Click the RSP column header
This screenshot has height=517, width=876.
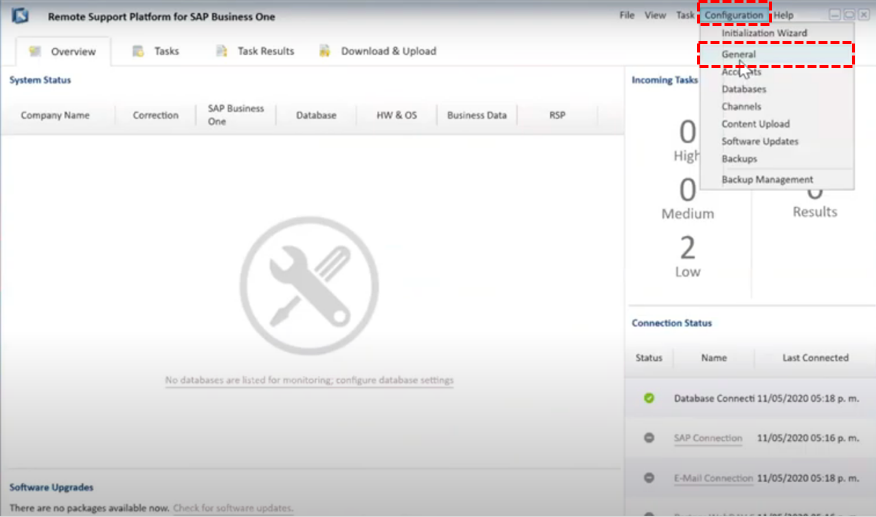point(557,115)
